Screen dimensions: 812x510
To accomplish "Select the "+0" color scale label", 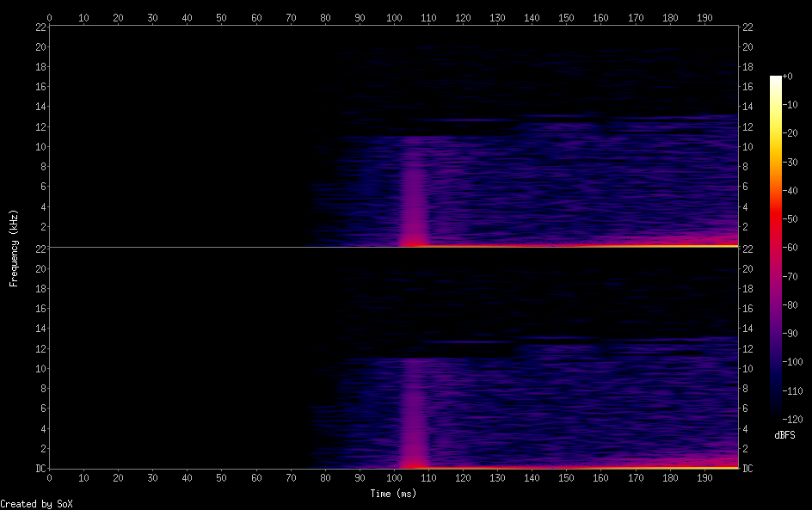I will point(788,76).
